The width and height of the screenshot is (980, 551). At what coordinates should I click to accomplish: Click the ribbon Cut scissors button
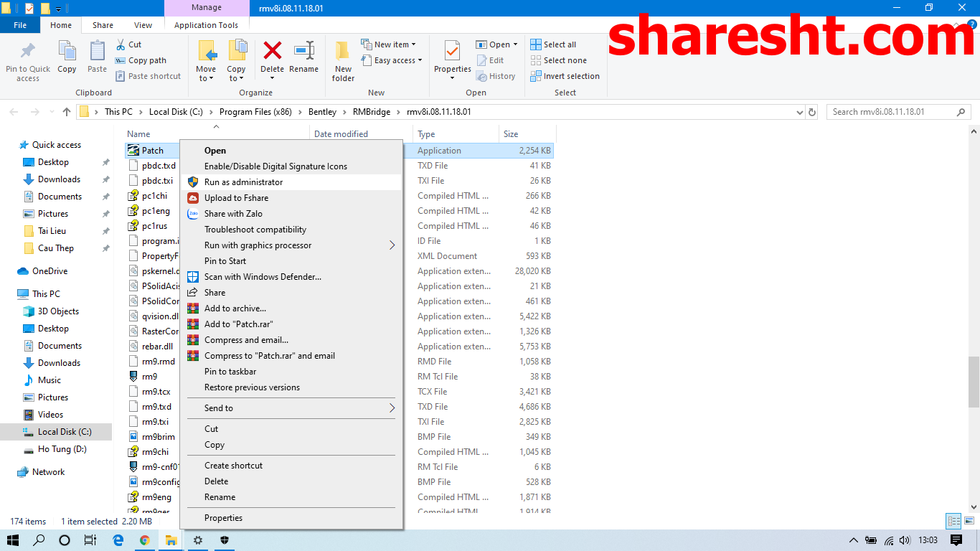tap(128, 44)
